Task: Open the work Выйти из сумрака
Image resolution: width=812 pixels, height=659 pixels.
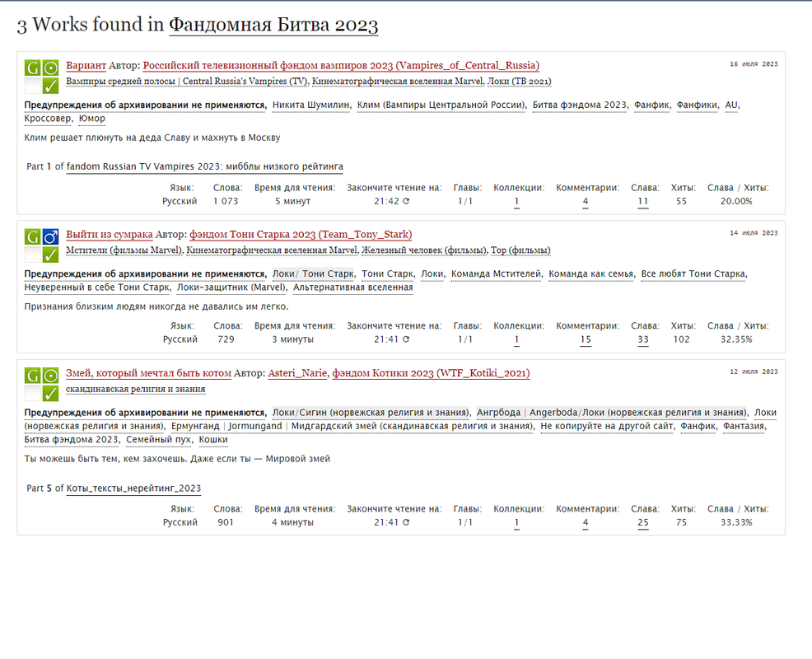Action: point(110,234)
